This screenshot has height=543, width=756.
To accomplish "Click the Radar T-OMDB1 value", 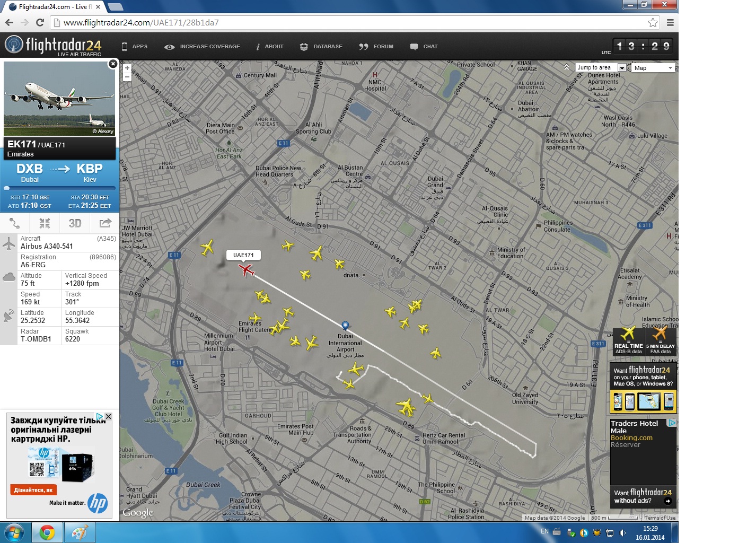I will [36, 339].
